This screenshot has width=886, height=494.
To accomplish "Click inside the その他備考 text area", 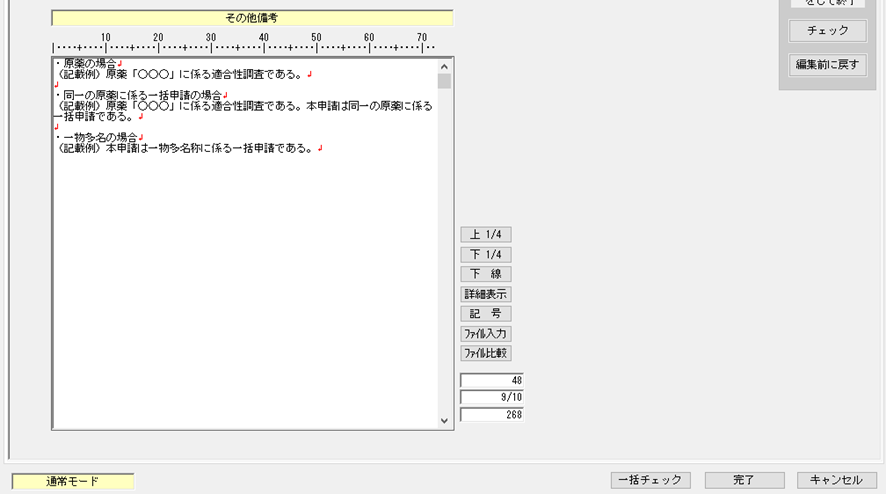I will coord(245,280).
